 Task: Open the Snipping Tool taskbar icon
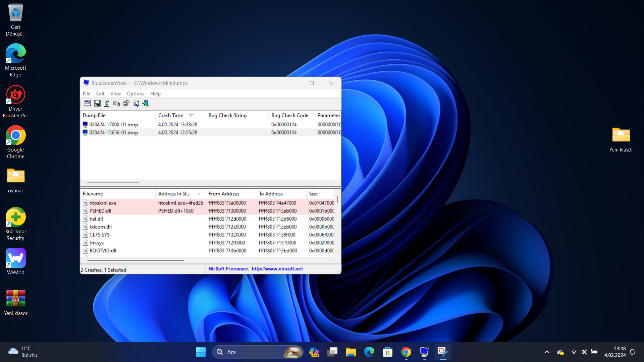point(443,352)
